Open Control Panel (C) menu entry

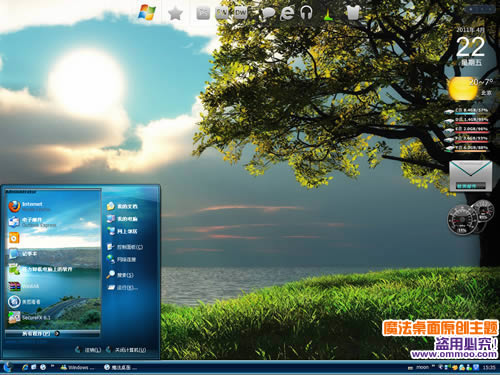coord(125,247)
